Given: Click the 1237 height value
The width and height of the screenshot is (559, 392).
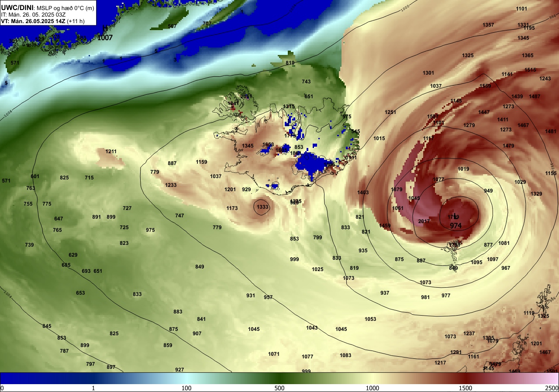Looking at the screenshot, I should (x=469, y=334).
